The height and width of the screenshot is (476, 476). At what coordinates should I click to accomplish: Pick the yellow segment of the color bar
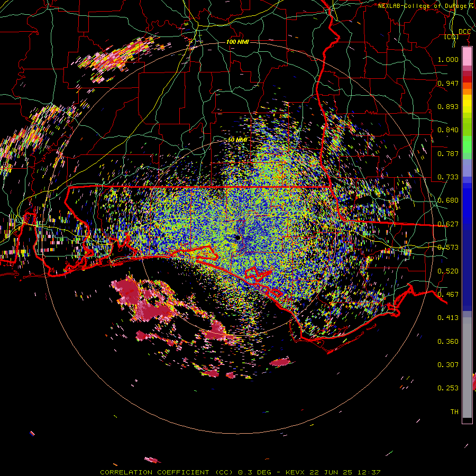pos(467,104)
